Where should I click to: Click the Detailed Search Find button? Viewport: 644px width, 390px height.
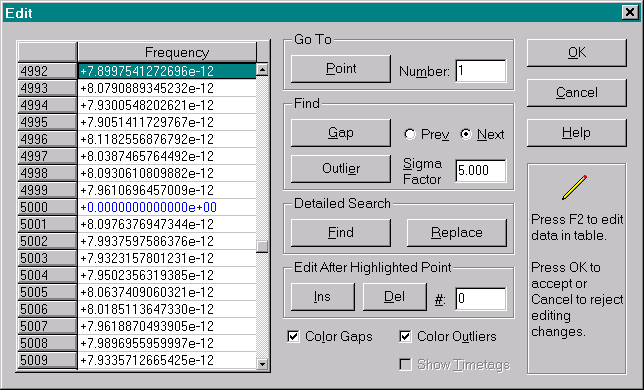click(341, 233)
